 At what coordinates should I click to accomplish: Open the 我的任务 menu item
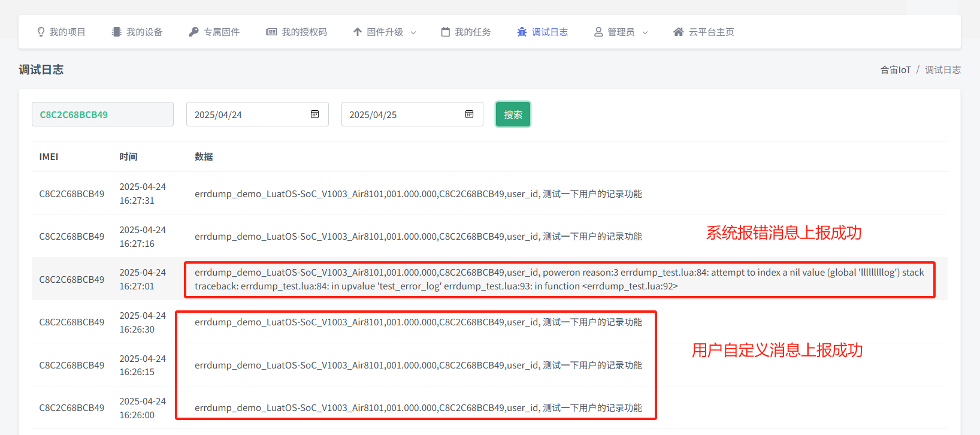(466, 32)
